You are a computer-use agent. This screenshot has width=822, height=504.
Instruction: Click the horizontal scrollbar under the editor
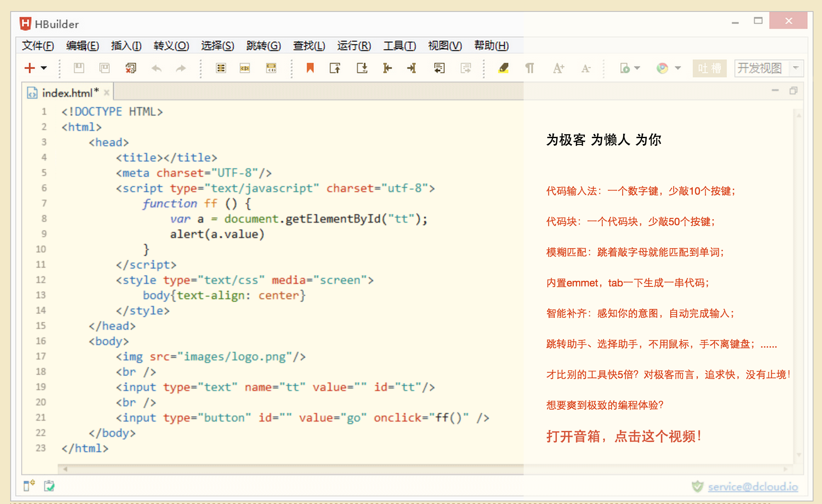425,469
